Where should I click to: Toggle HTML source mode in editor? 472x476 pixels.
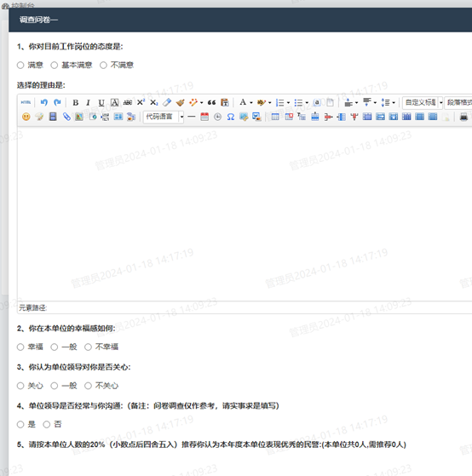click(26, 102)
